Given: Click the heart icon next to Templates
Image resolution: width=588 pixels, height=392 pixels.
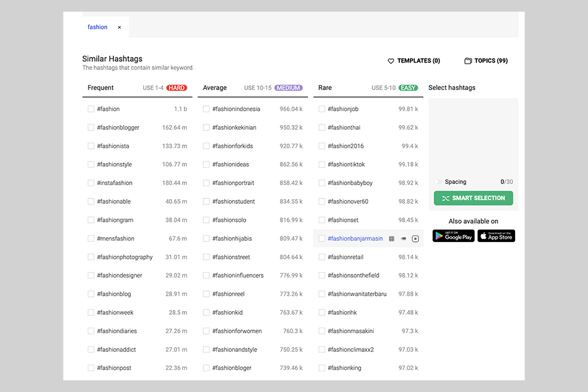Looking at the screenshot, I should pos(391,61).
